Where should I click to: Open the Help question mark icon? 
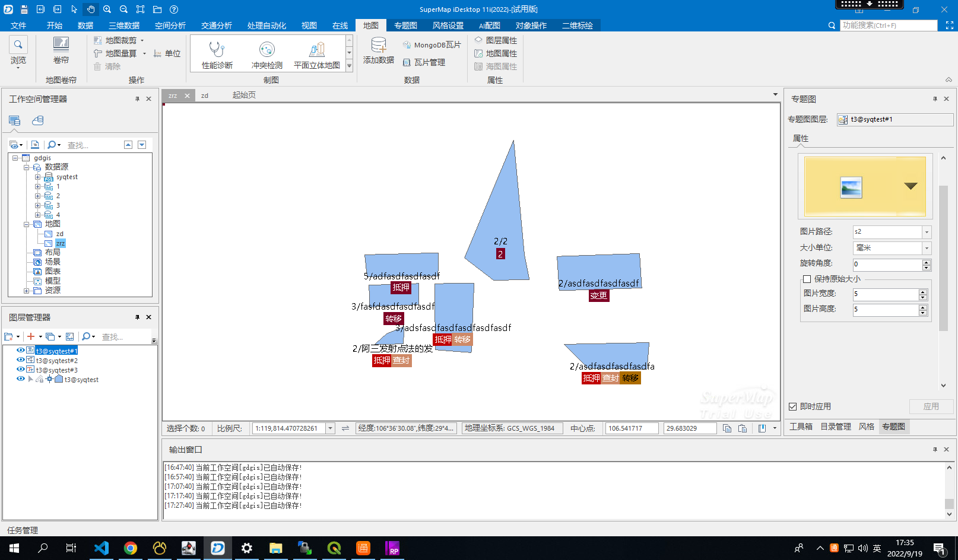tap(174, 9)
